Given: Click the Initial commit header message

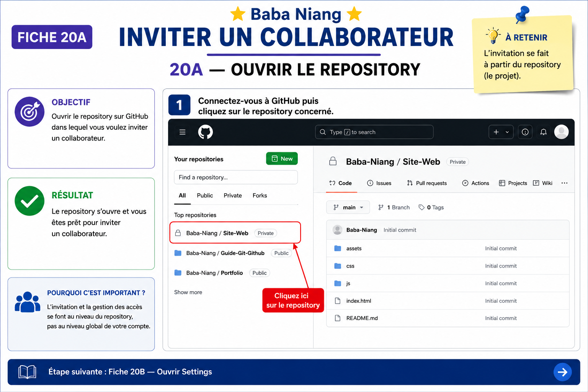Looking at the screenshot, I should (x=400, y=230).
